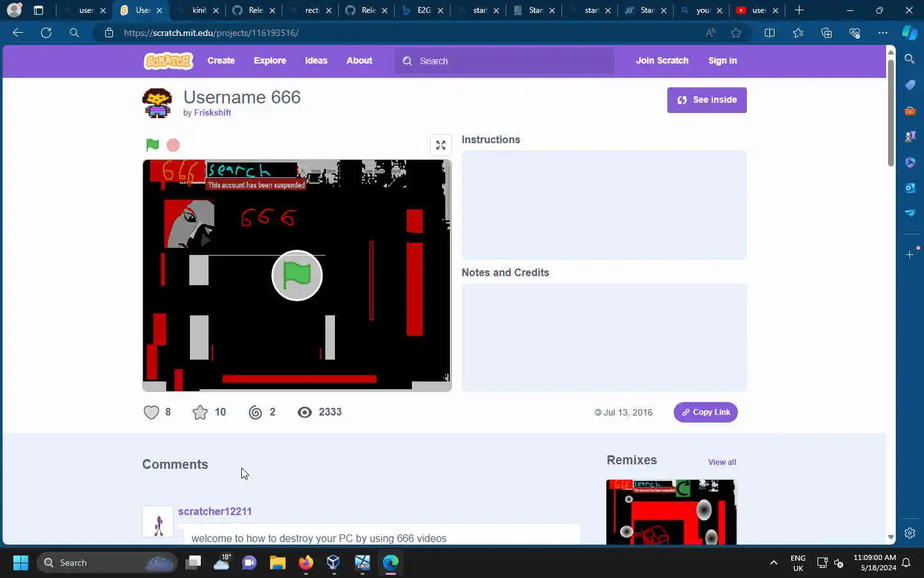Open browser settings and more menu

point(883,33)
